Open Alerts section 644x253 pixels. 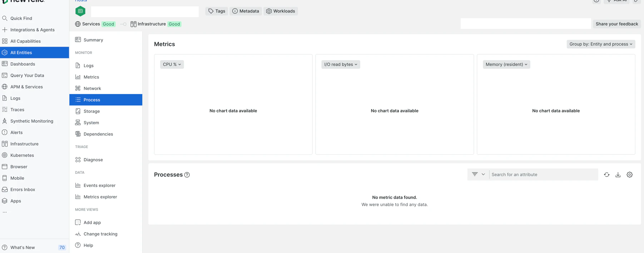(34, 132)
